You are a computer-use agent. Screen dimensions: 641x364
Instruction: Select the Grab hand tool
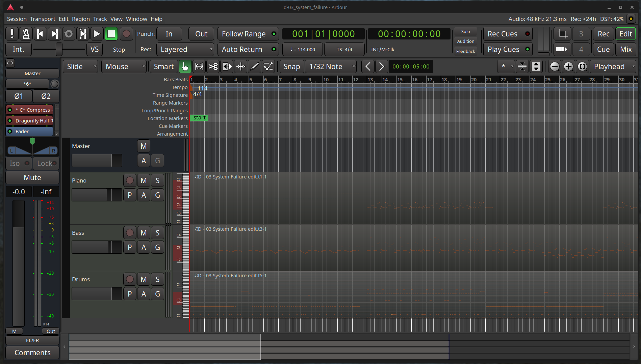coord(185,66)
